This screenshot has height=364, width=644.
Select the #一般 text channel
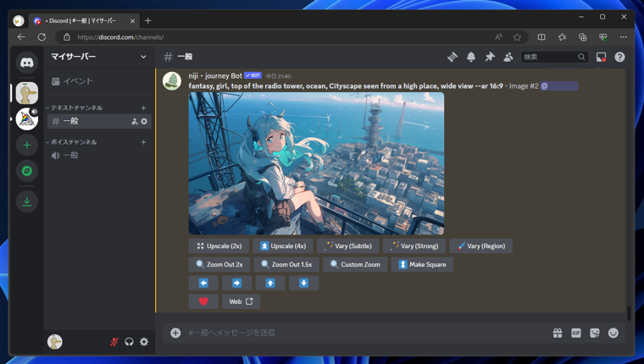pyautogui.click(x=99, y=121)
